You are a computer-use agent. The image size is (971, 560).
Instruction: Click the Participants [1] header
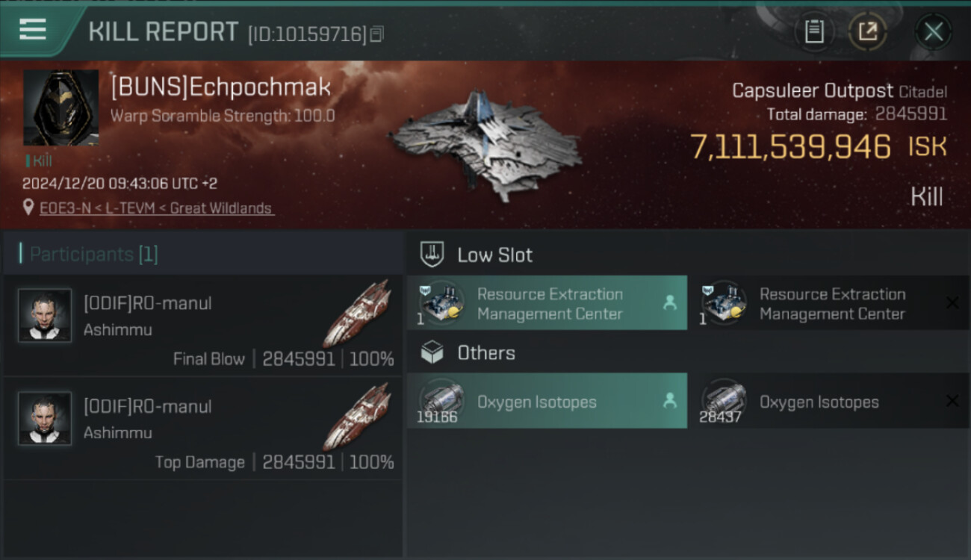pos(88,255)
